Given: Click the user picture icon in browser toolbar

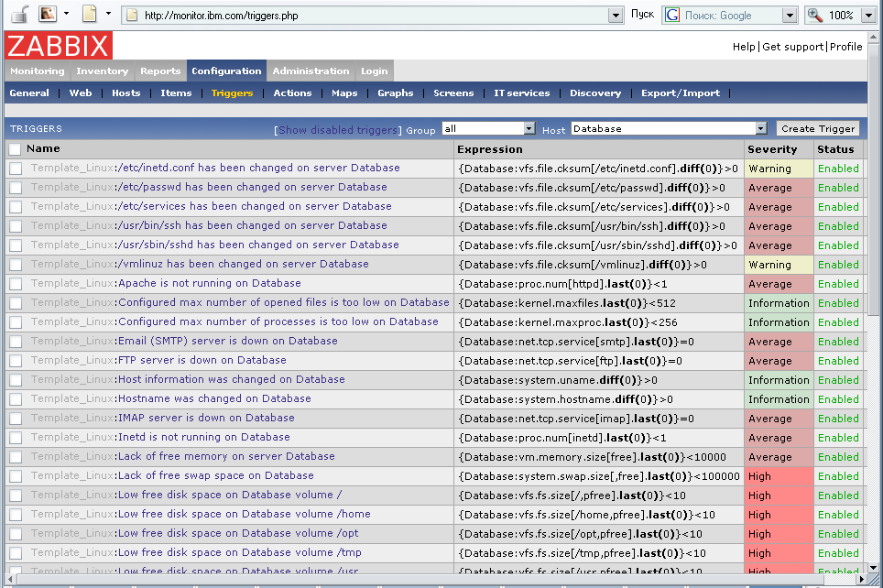Looking at the screenshot, I should click(48, 14).
